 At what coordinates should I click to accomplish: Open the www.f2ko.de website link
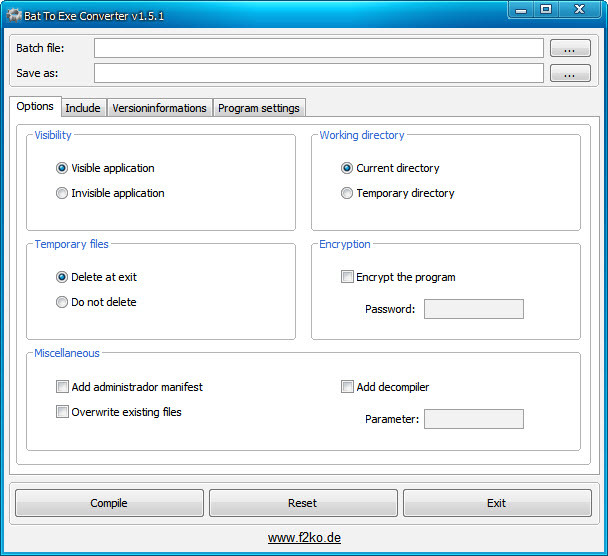point(304,538)
